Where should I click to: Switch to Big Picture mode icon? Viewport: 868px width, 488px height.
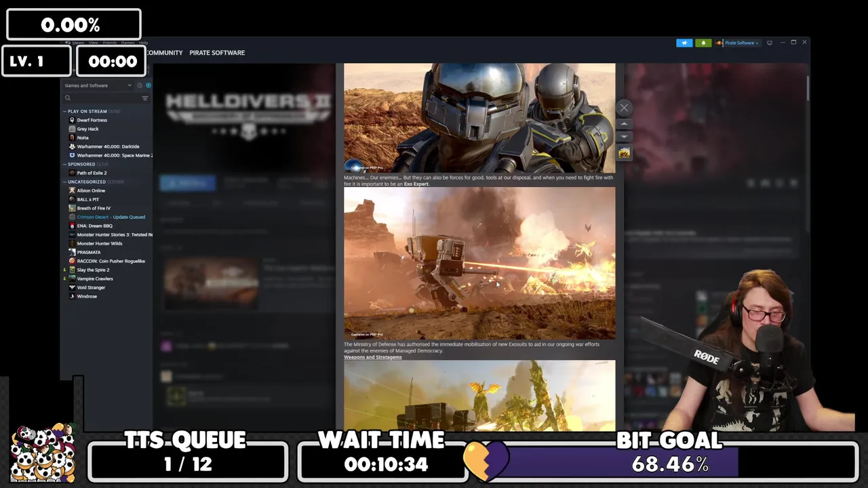(x=769, y=43)
